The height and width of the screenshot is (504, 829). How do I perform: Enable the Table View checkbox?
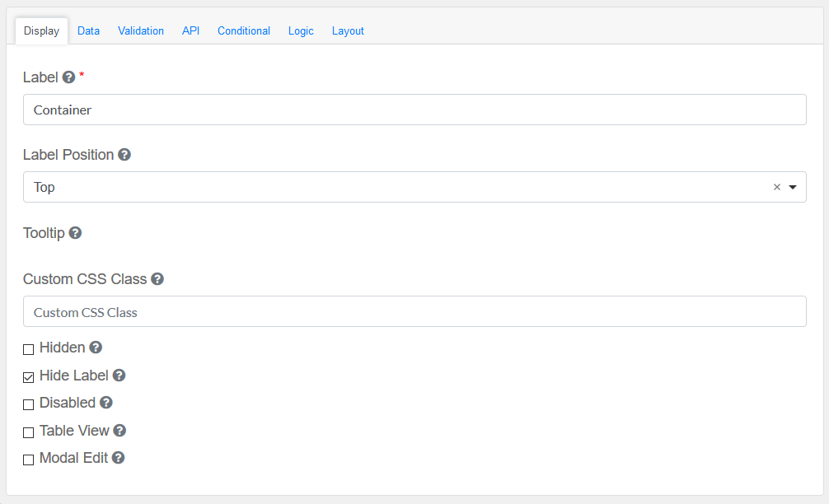tap(29, 432)
